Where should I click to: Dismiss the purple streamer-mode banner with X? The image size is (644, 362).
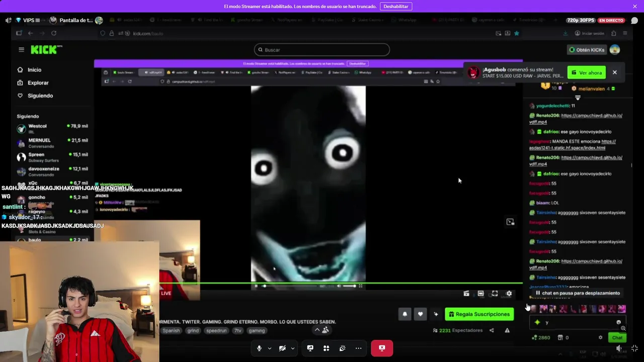click(x=635, y=7)
